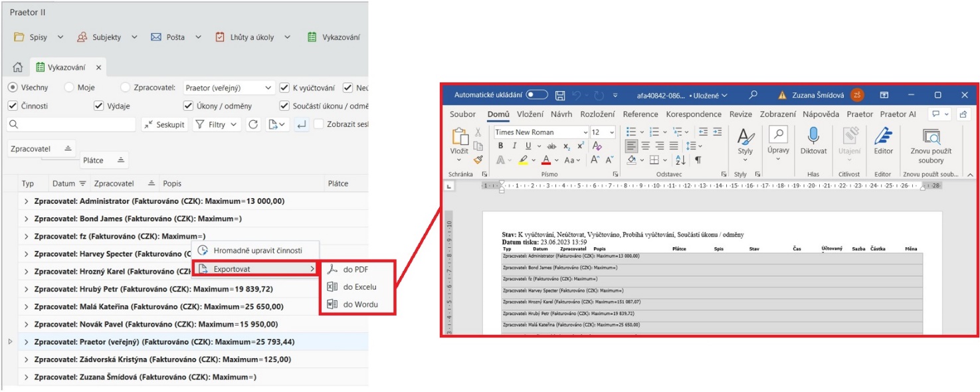Click the red font color swatch
Viewport: 980px width, 392px height.
click(545, 160)
